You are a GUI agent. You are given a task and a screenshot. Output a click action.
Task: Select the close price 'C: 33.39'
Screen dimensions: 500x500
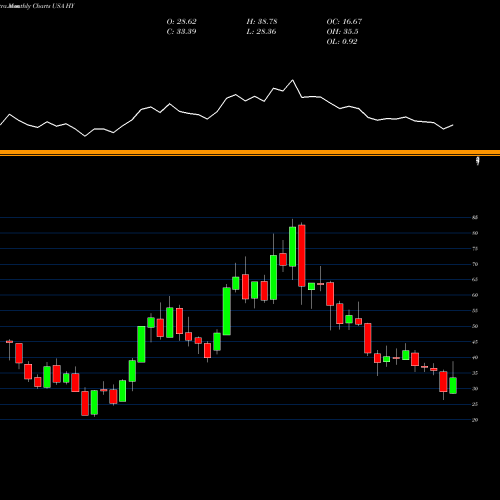pos(181,31)
